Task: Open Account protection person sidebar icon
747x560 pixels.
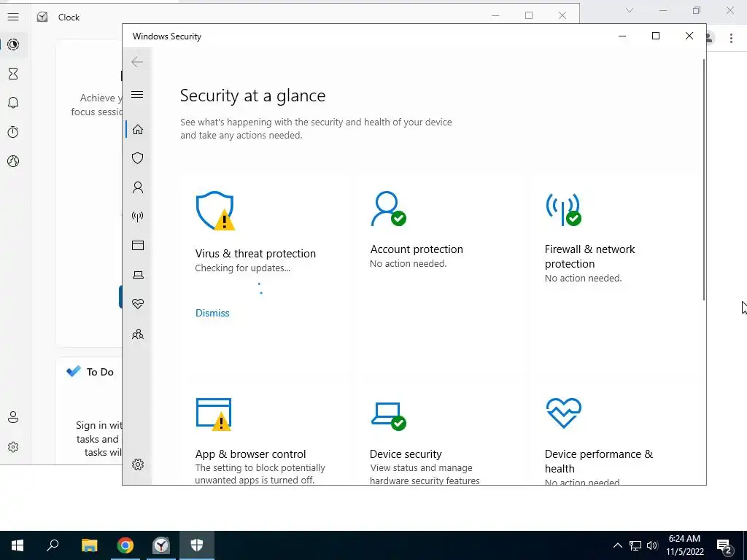Action: pyautogui.click(x=138, y=187)
